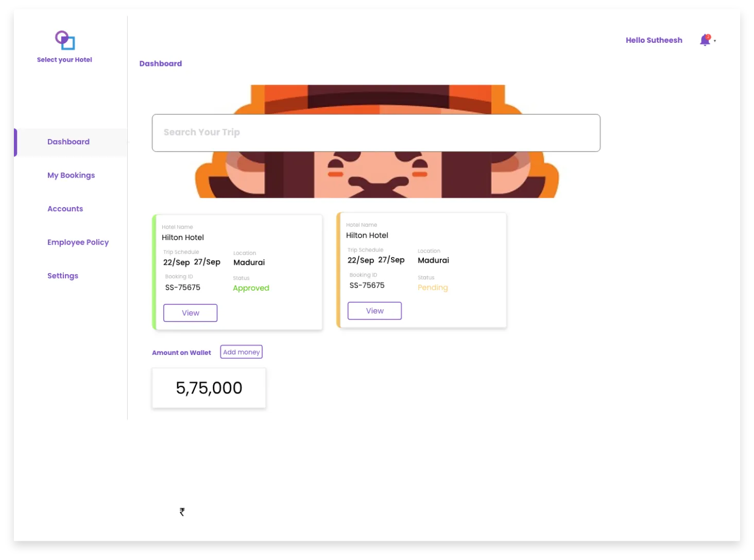Click the rupee symbol icon
This screenshot has height=560, width=754.
pos(182,512)
